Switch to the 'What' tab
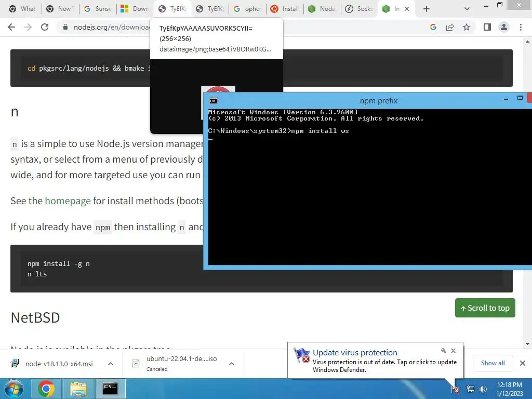The image size is (532, 399). click(22, 9)
